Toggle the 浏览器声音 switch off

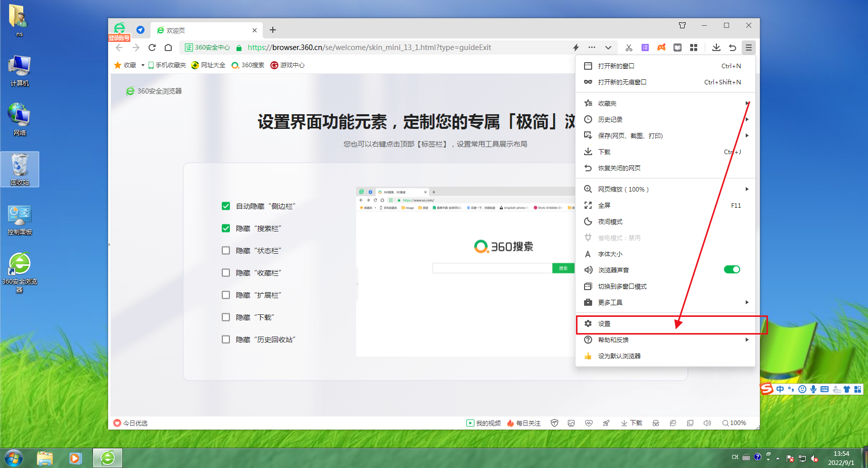coord(732,270)
